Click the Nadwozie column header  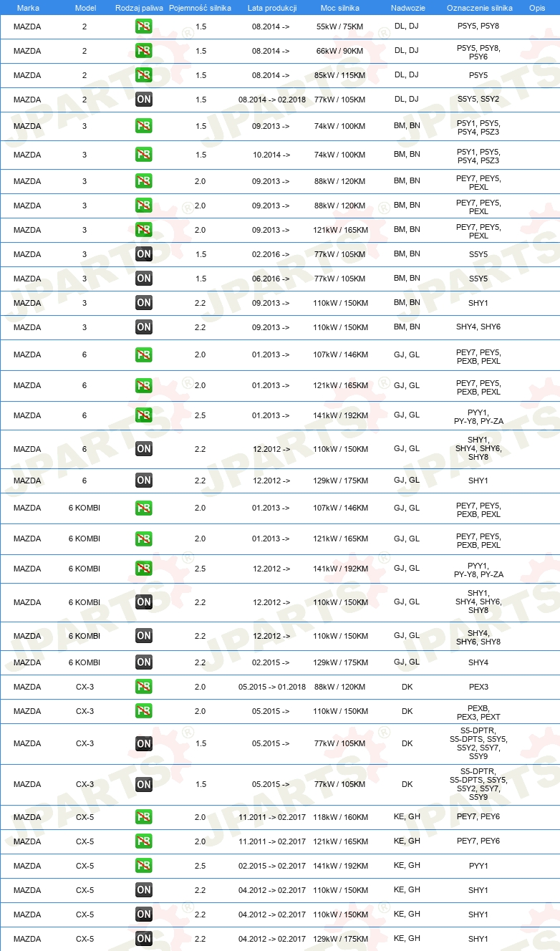[x=407, y=7]
